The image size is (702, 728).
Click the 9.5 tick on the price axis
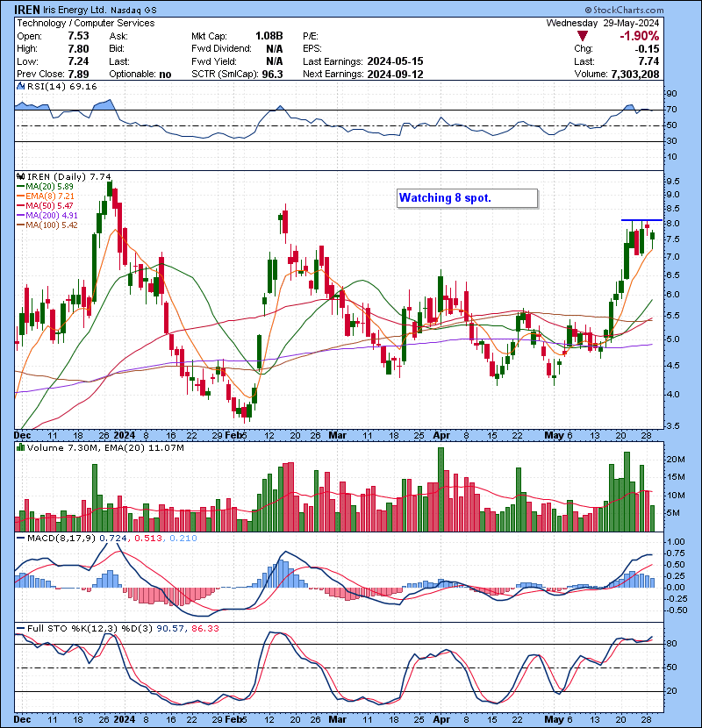point(673,181)
